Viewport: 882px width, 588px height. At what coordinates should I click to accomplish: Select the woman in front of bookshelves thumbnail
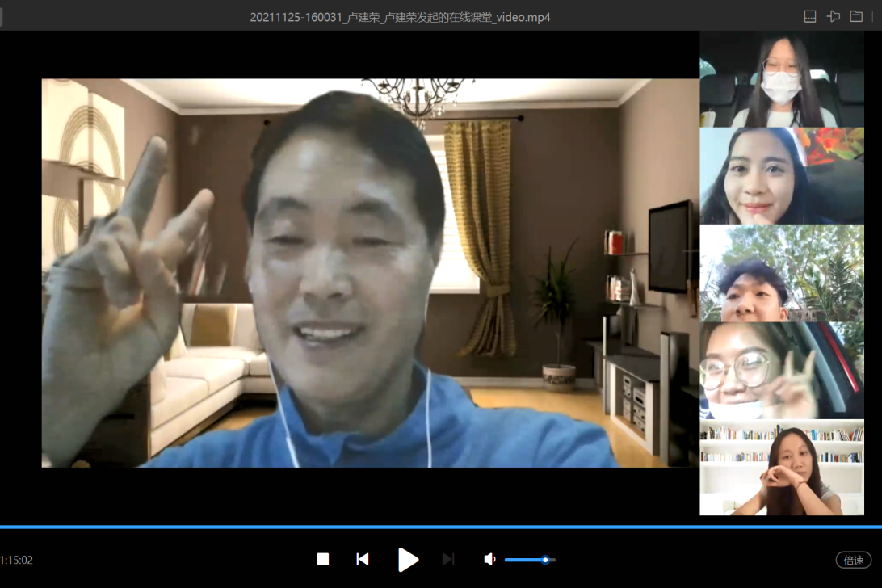click(x=782, y=467)
